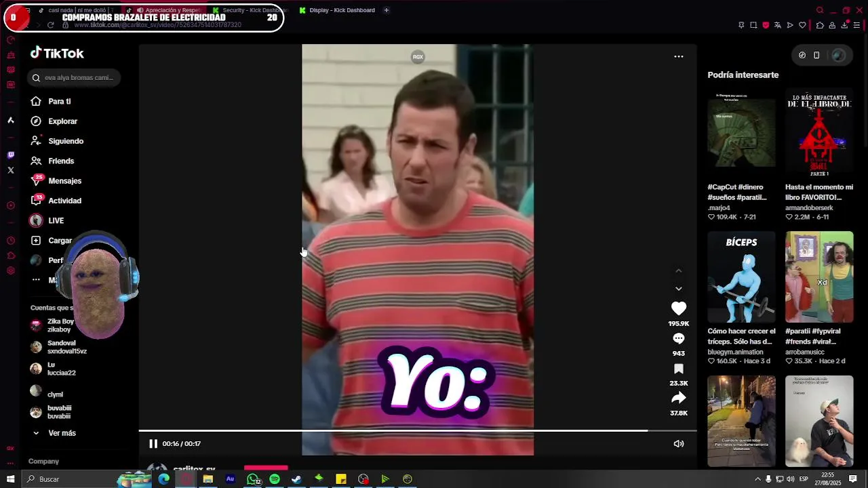The height and width of the screenshot is (488, 868).
Task: Open Windows Start menu
Action: pyautogui.click(x=10, y=479)
